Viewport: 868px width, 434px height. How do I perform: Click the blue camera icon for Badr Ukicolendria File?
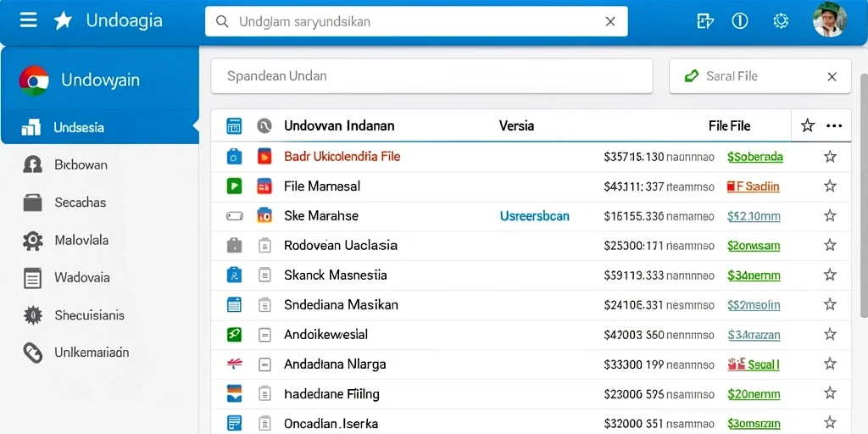[x=234, y=157]
